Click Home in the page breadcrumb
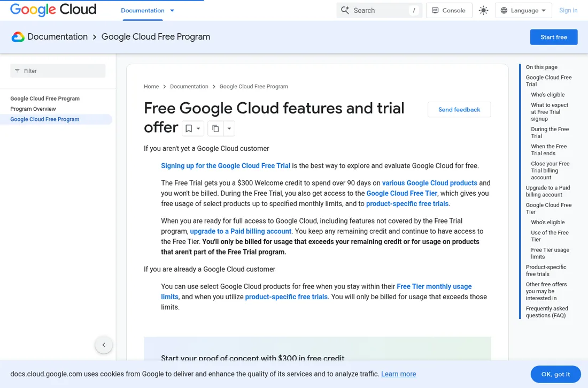Image resolution: width=588 pixels, height=388 pixels. (151, 86)
